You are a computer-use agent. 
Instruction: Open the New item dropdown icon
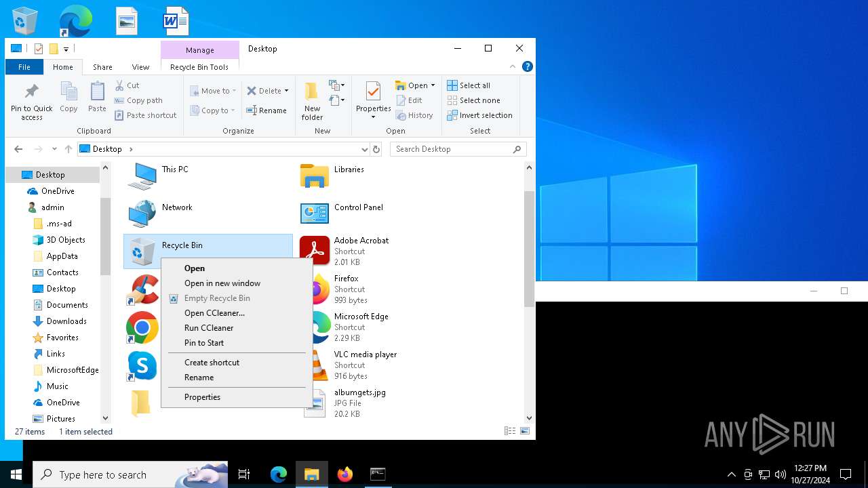[337, 85]
